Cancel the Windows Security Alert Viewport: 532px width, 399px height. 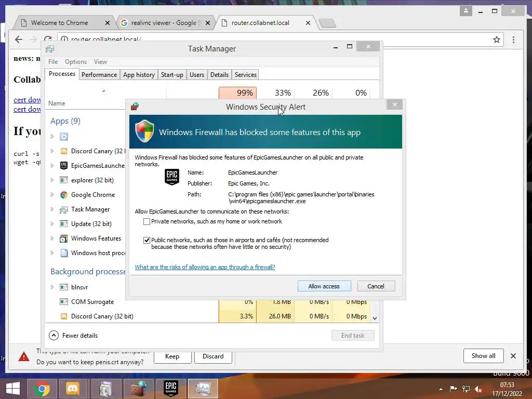pyautogui.click(x=376, y=286)
